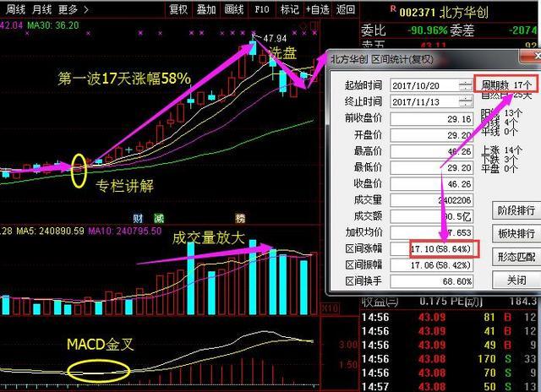Adjust the 终止时间 date spinner
Image resolution: width=541 pixels, height=392 pixels.
pos(466,102)
